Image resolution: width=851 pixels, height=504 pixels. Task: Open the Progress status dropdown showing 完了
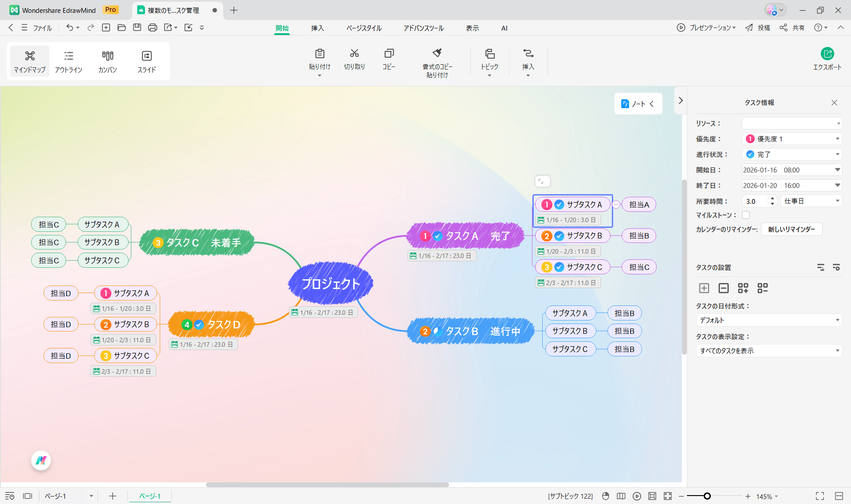coord(792,154)
